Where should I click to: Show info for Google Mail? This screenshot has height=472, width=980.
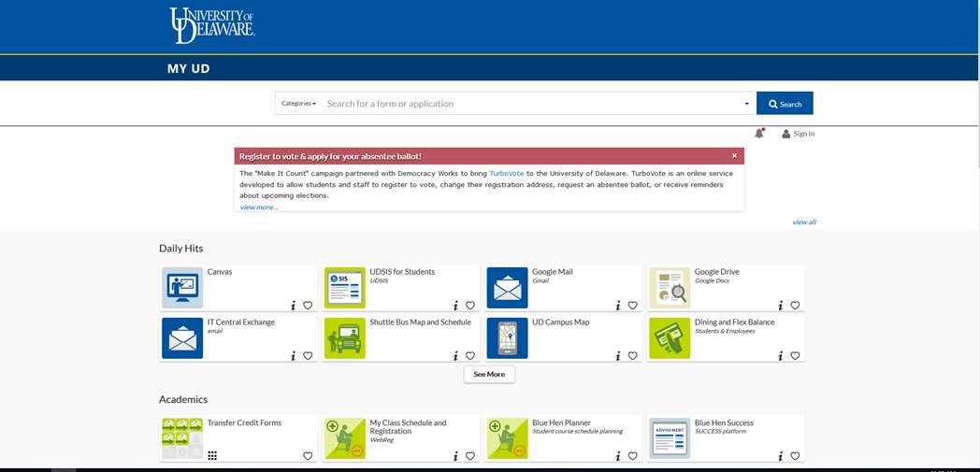tap(618, 306)
